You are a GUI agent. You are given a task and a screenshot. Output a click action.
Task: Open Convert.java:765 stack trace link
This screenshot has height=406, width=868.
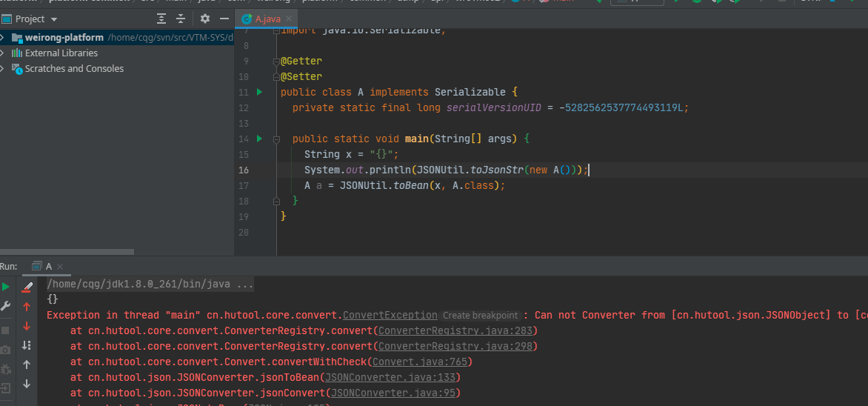click(420, 362)
